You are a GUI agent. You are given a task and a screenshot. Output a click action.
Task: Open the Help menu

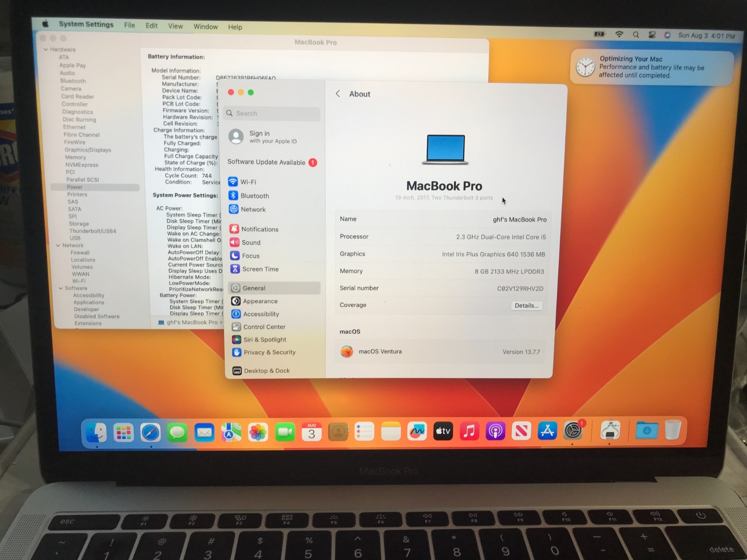click(x=235, y=27)
